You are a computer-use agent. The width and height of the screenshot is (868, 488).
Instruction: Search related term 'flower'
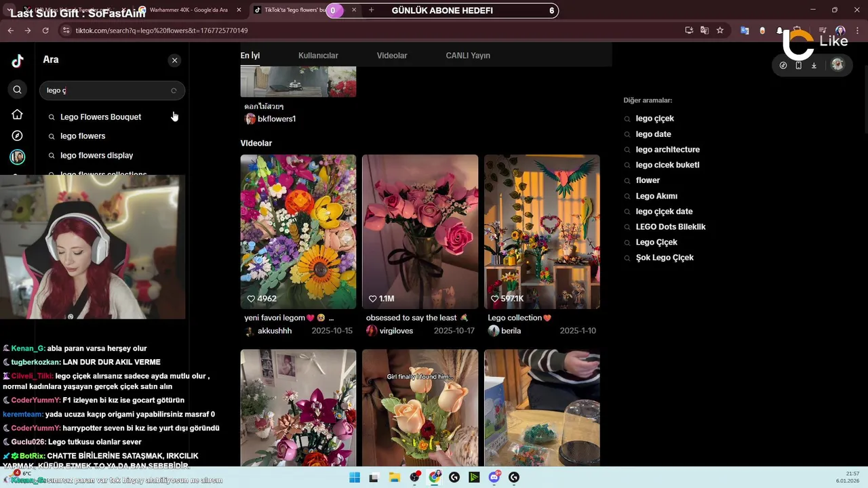click(648, 180)
